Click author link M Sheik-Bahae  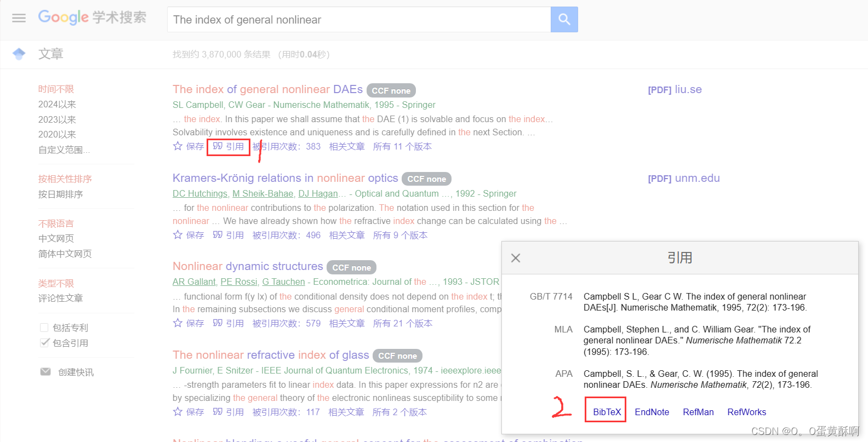[263, 193]
